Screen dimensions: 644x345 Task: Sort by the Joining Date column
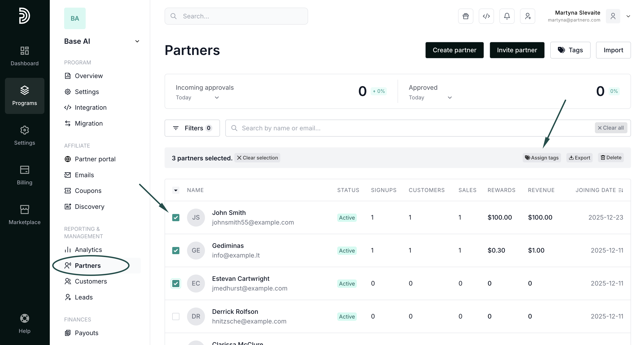point(599,190)
